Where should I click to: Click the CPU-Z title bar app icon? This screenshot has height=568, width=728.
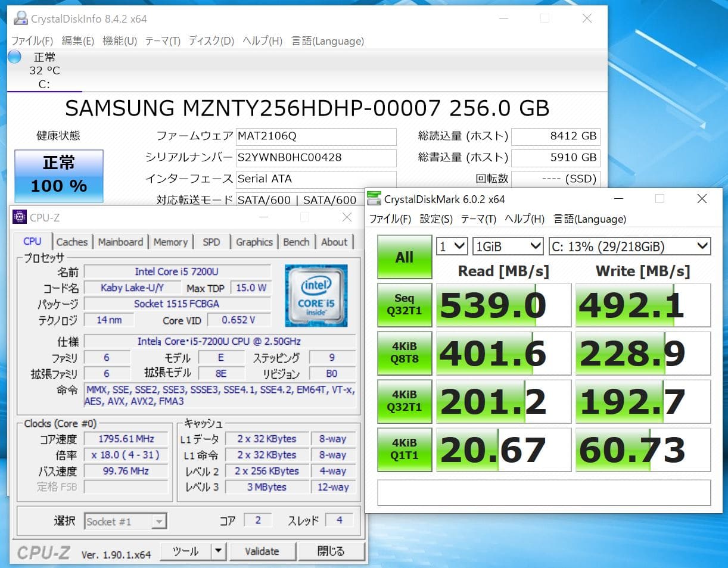20,217
